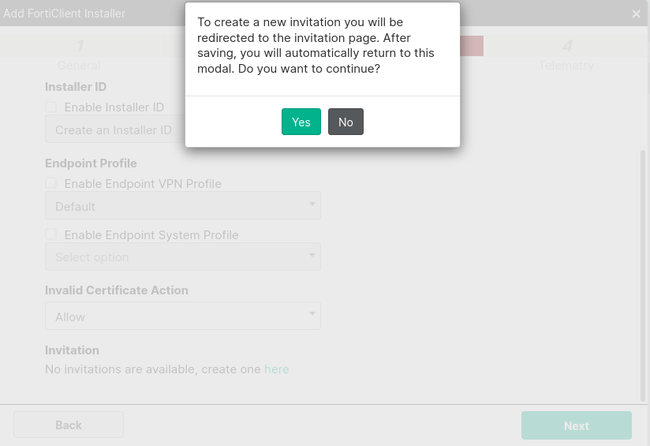Decline by clicking the No button
The height and width of the screenshot is (446, 650).
click(x=346, y=122)
